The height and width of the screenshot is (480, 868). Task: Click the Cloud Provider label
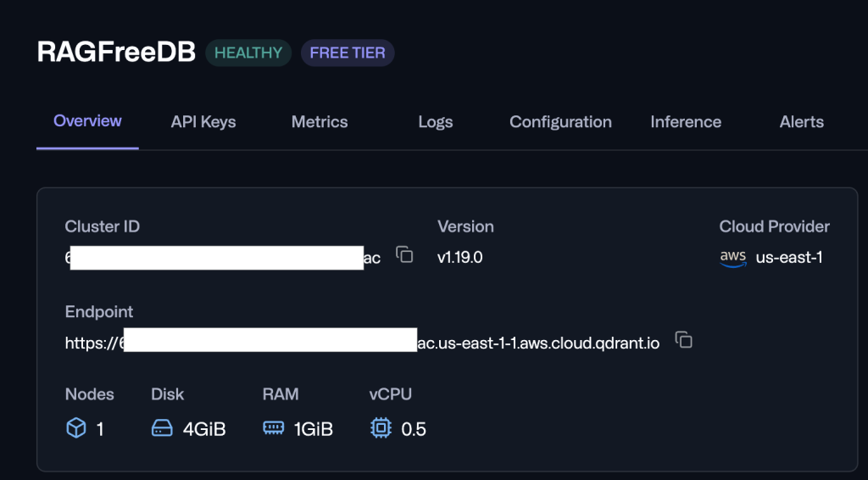point(775,226)
